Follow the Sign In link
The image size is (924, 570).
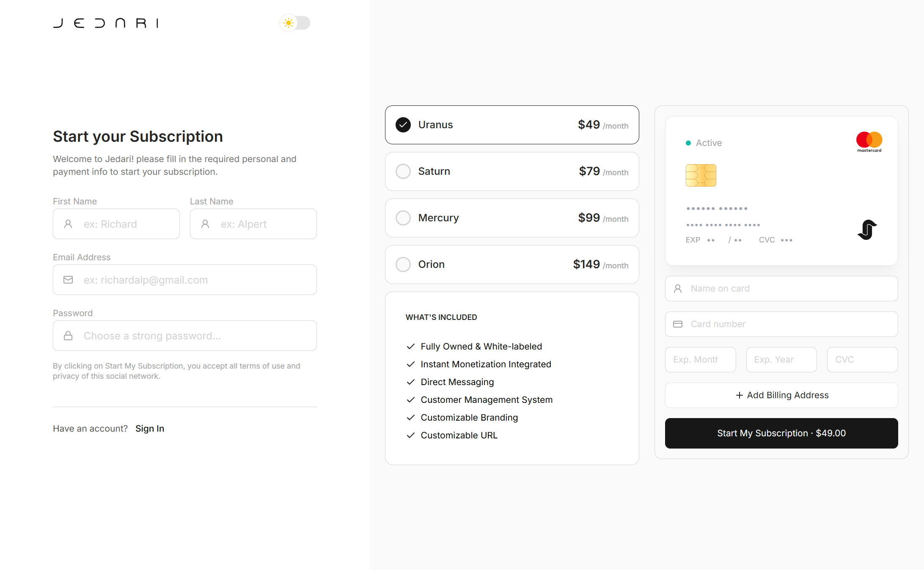click(x=150, y=429)
